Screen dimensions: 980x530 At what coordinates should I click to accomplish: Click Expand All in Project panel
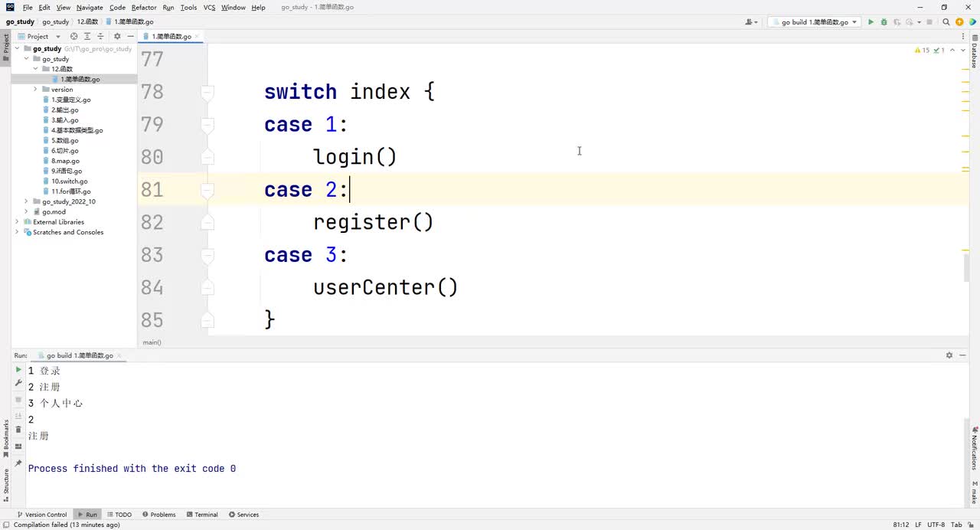click(x=87, y=36)
